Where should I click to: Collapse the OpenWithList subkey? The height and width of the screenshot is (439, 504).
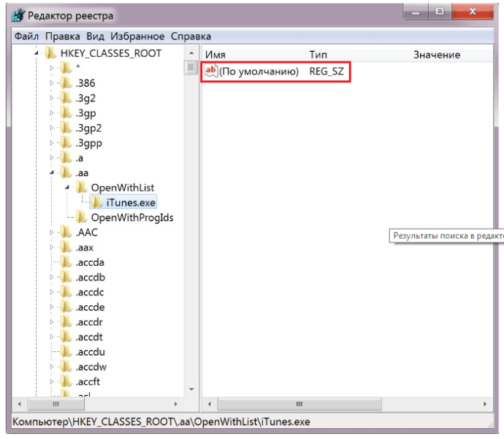point(66,188)
